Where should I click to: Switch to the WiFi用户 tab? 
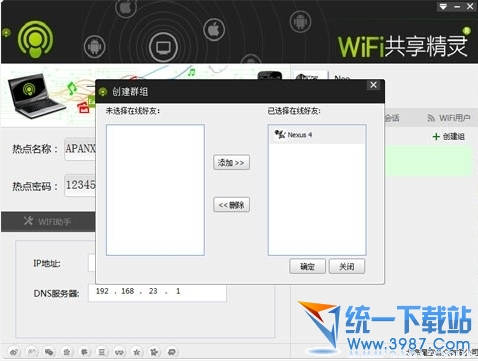(449, 118)
